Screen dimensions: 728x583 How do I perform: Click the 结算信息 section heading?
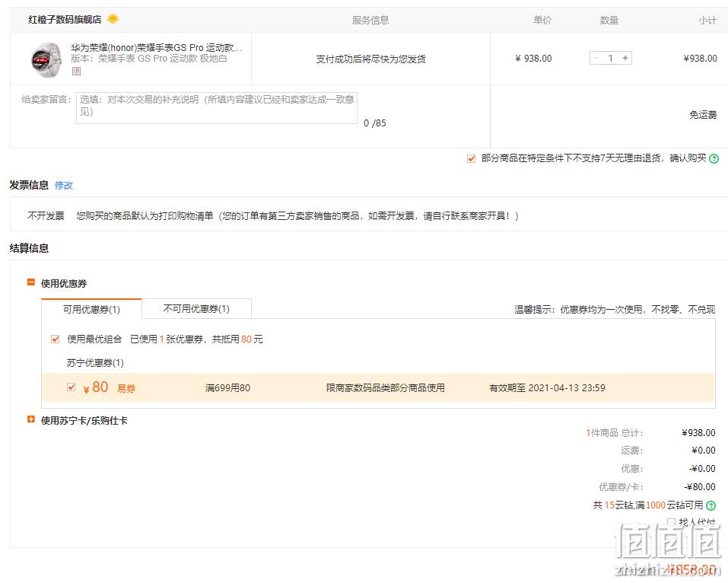[29, 249]
